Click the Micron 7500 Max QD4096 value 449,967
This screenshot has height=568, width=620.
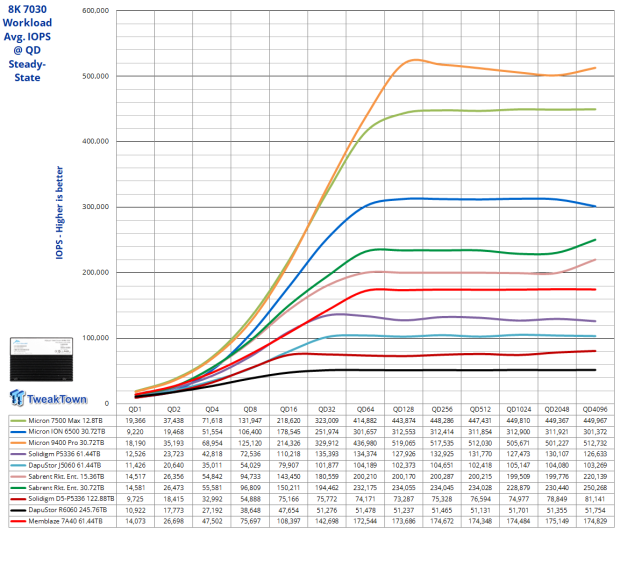(595, 421)
